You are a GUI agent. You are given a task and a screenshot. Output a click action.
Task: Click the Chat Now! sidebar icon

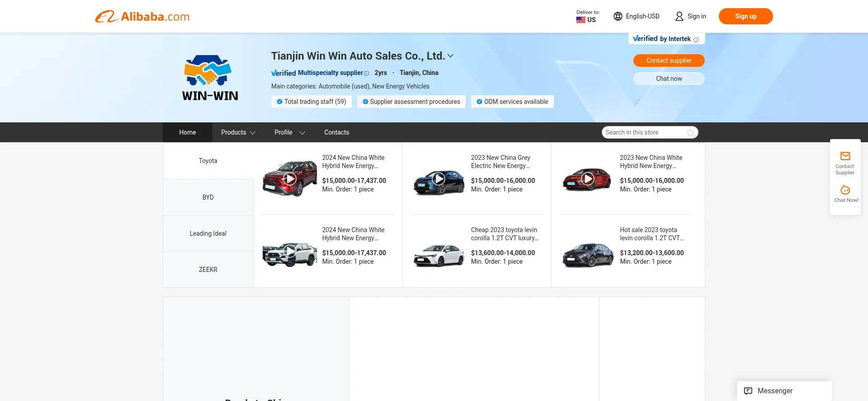pos(845,190)
